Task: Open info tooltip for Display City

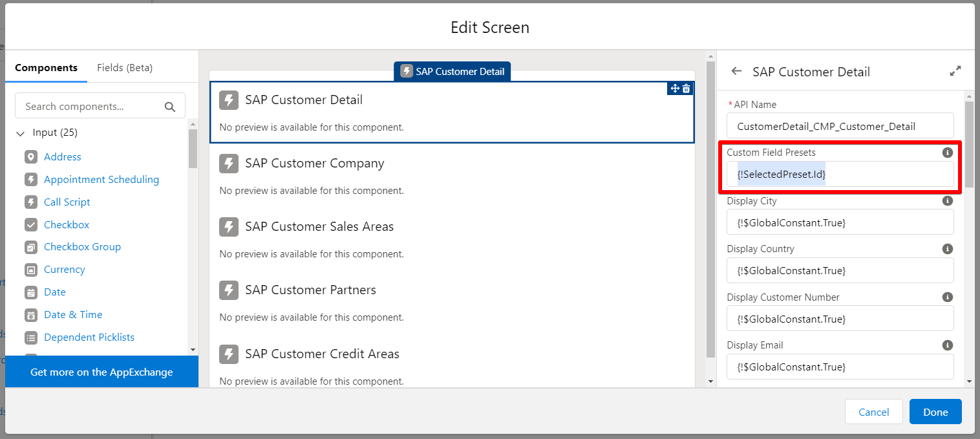Action: (x=948, y=201)
